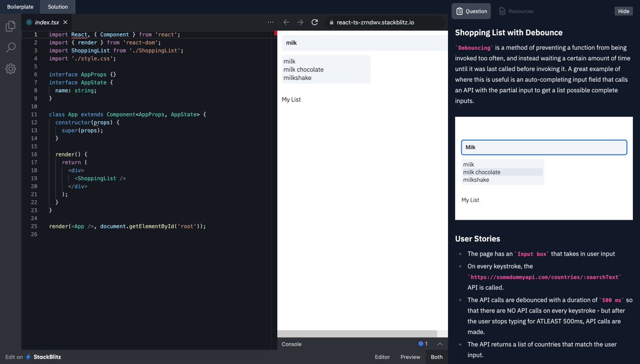The width and height of the screenshot is (640, 364).
Task: Click the console message count badge
Action: tap(423, 344)
